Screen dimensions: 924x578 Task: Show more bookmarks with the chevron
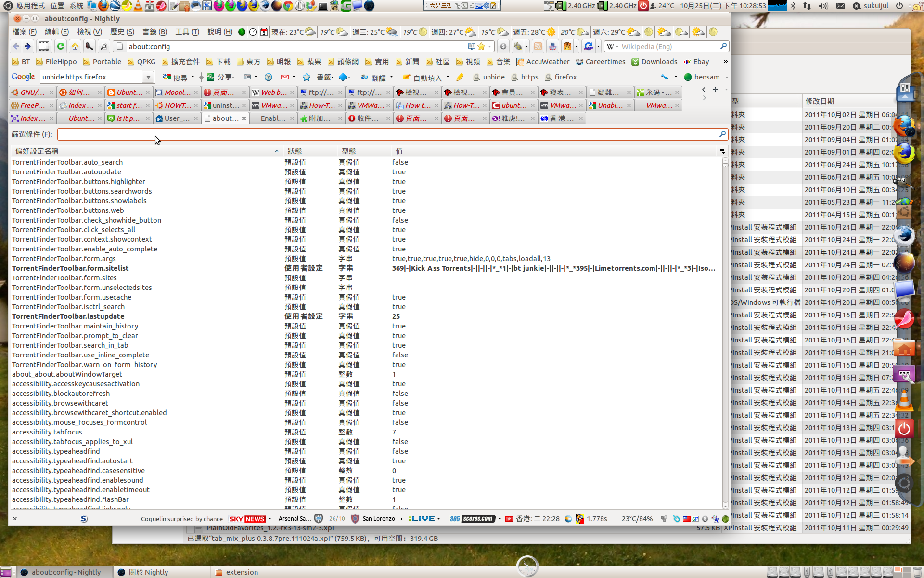pyautogui.click(x=726, y=62)
